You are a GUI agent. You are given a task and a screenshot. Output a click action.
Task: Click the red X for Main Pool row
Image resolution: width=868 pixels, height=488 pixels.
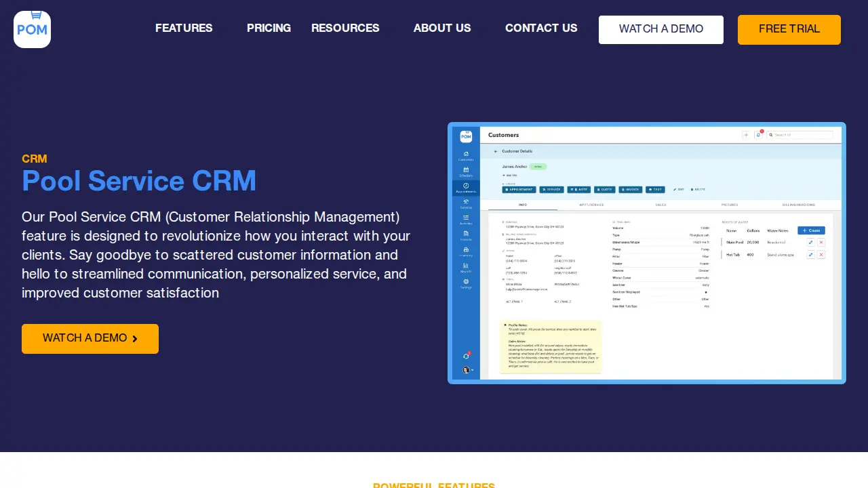(x=821, y=242)
